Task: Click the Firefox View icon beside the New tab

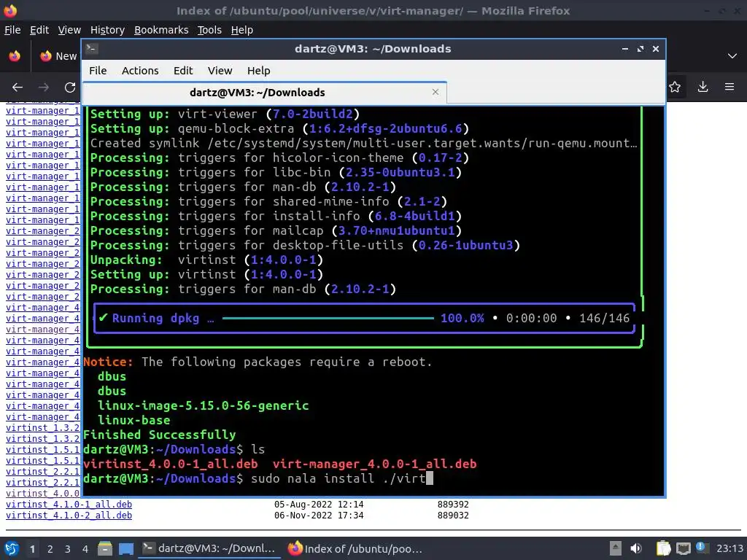Action: click(x=15, y=56)
